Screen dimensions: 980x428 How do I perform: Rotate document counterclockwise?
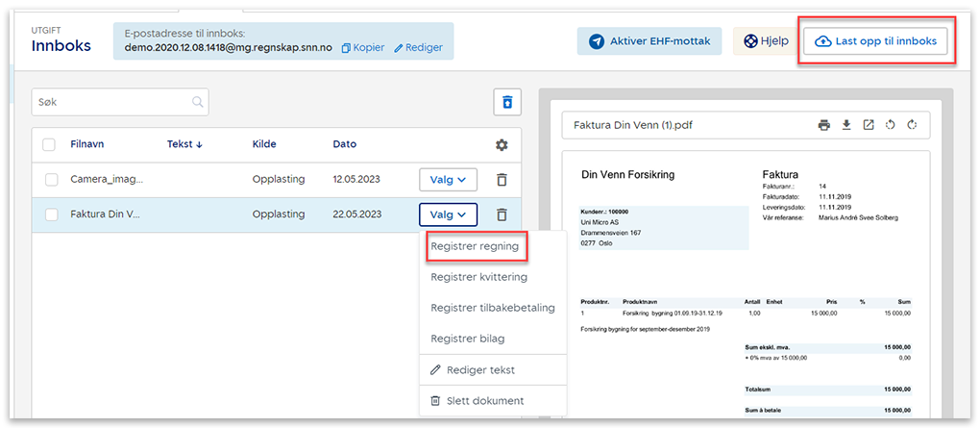[x=891, y=125]
